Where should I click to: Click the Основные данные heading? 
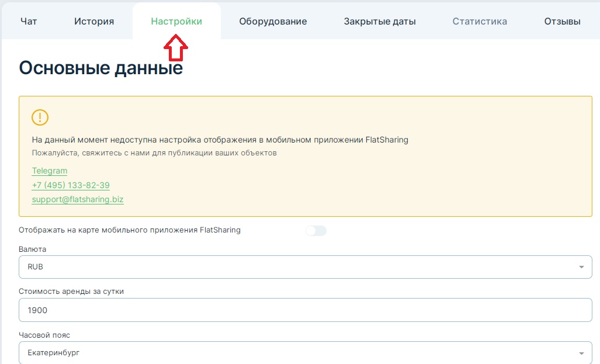click(101, 68)
